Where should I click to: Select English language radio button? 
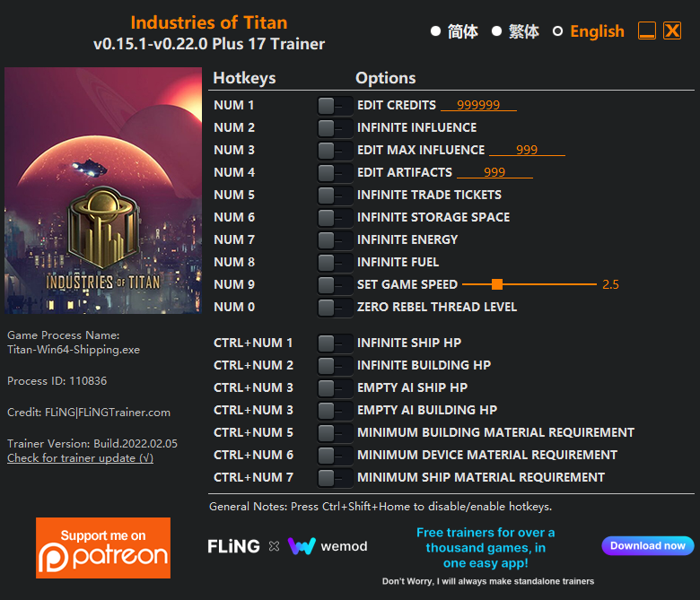[x=557, y=31]
